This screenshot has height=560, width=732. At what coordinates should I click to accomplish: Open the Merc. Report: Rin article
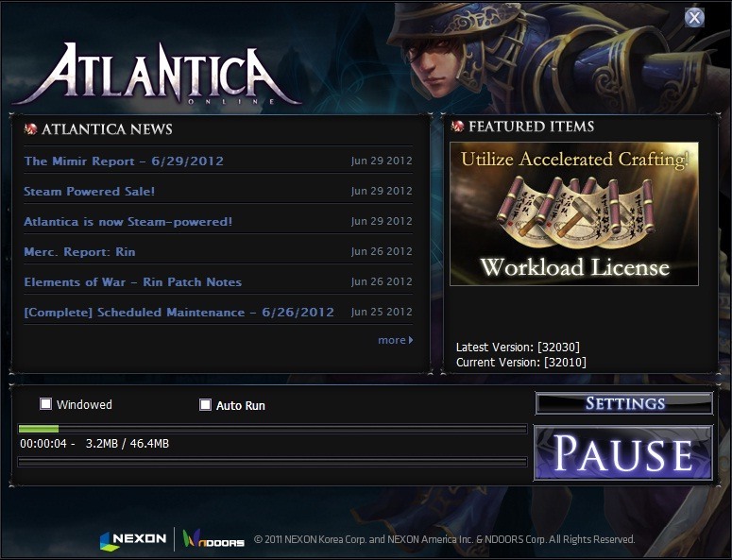(80, 252)
